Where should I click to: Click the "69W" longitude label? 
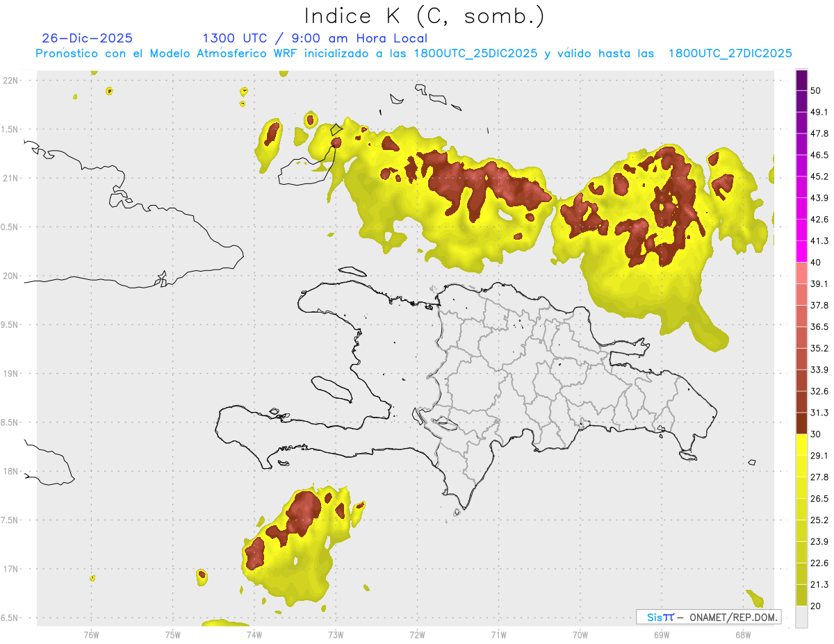pyautogui.click(x=661, y=634)
